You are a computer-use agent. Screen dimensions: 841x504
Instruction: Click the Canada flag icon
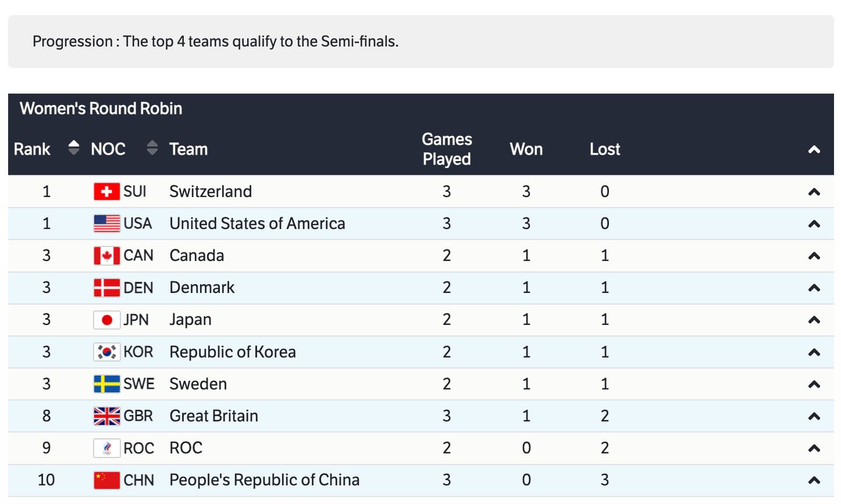click(106, 256)
